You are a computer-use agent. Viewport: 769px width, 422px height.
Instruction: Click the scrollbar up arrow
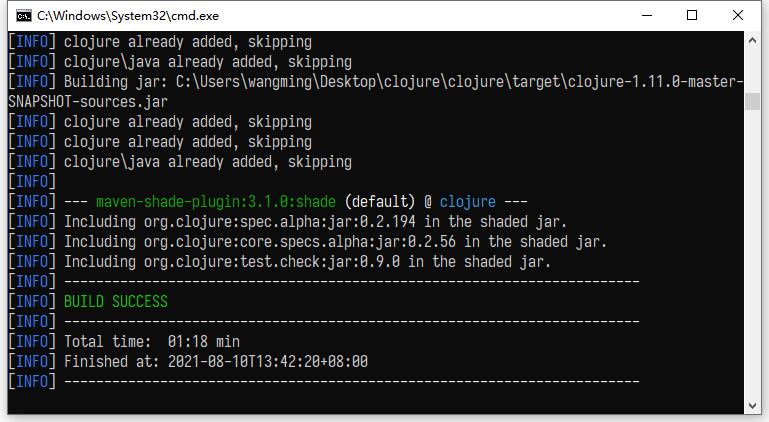click(753, 39)
